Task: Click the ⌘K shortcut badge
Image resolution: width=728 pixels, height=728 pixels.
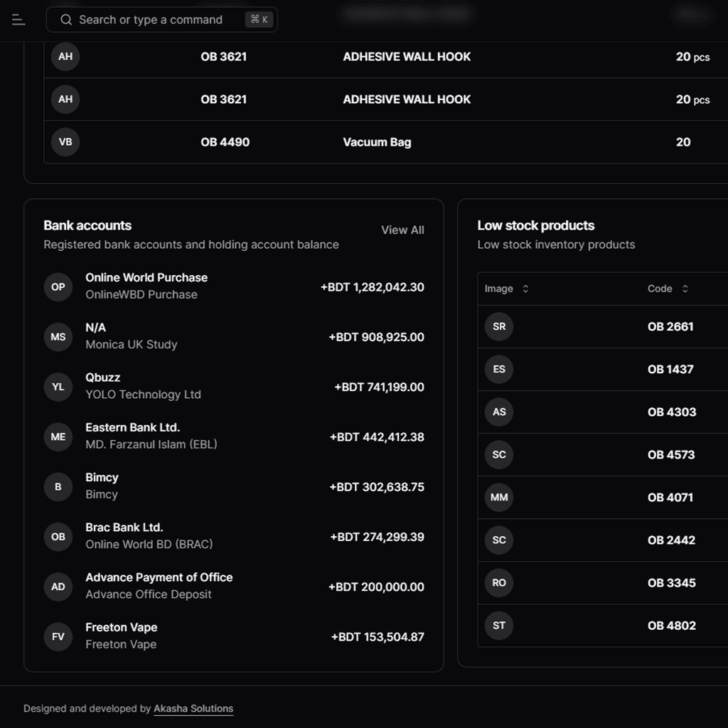Action: click(x=259, y=19)
